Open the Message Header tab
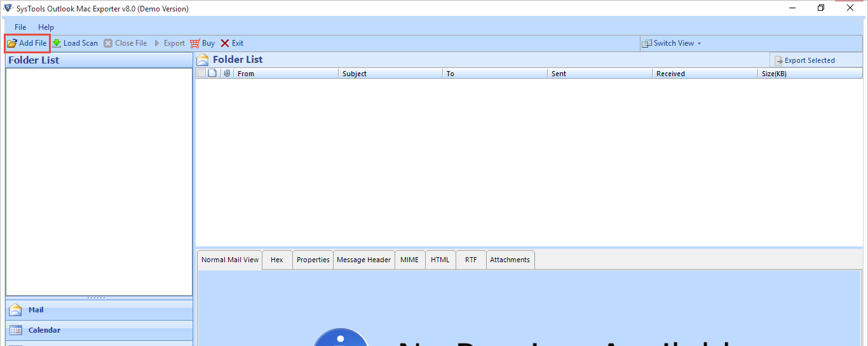 (x=364, y=260)
